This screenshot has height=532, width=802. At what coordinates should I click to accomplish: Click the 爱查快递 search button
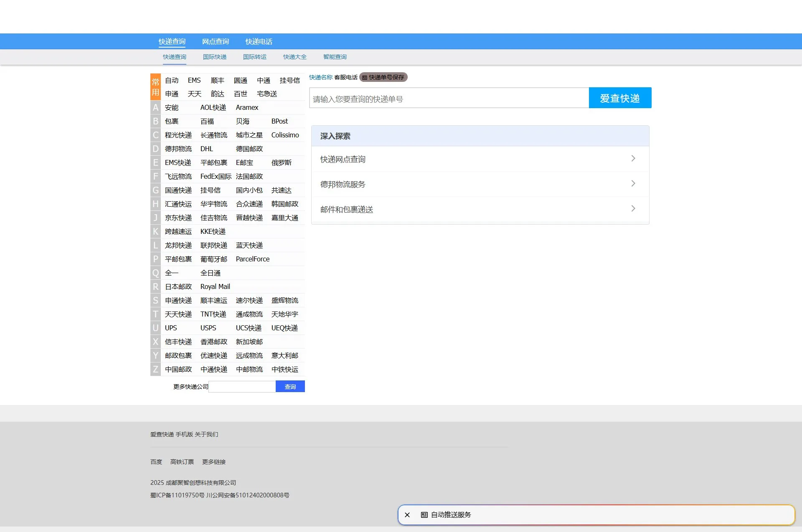coord(620,98)
